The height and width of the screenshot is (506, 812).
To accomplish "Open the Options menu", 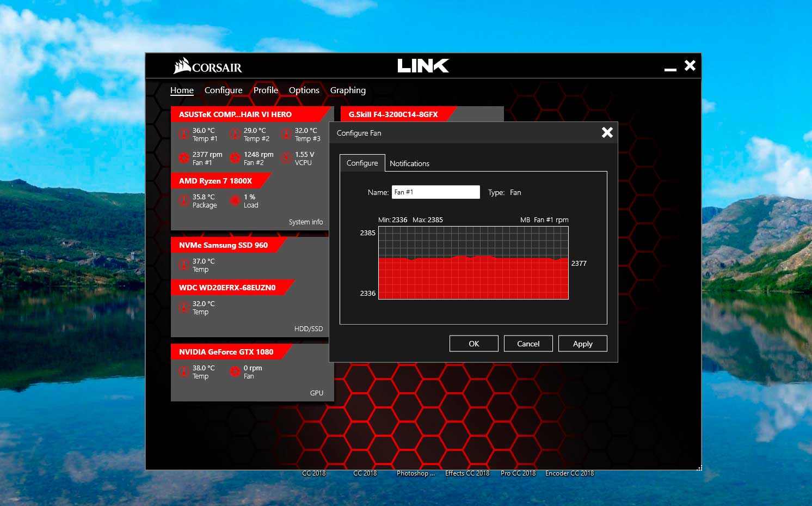I will pyautogui.click(x=304, y=90).
